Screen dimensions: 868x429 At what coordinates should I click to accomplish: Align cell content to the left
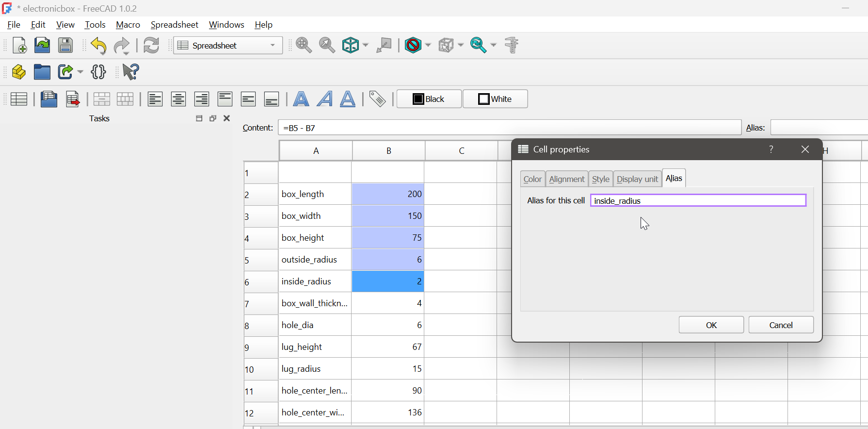[155, 99]
